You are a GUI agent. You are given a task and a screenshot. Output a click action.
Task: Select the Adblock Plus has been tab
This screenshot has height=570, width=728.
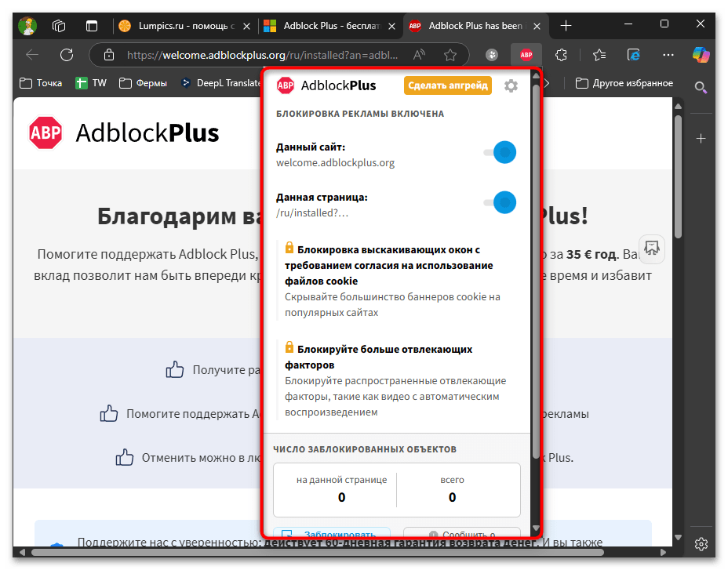click(475, 26)
